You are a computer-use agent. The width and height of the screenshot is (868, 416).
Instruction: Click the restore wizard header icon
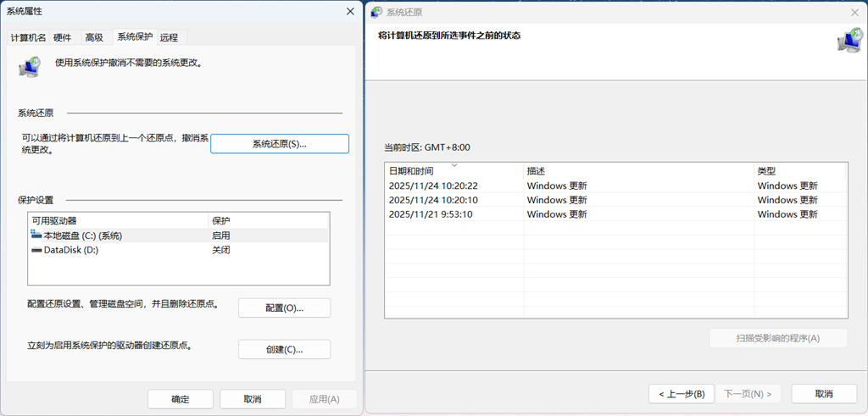tap(849, 41)
